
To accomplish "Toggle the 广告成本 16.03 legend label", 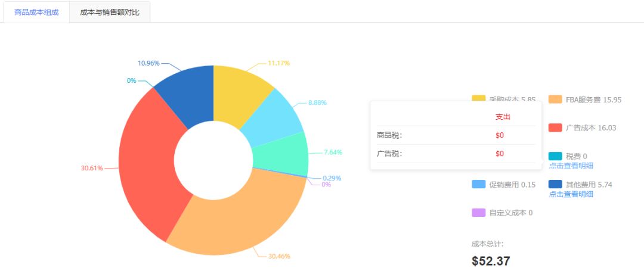I will 590,127.
